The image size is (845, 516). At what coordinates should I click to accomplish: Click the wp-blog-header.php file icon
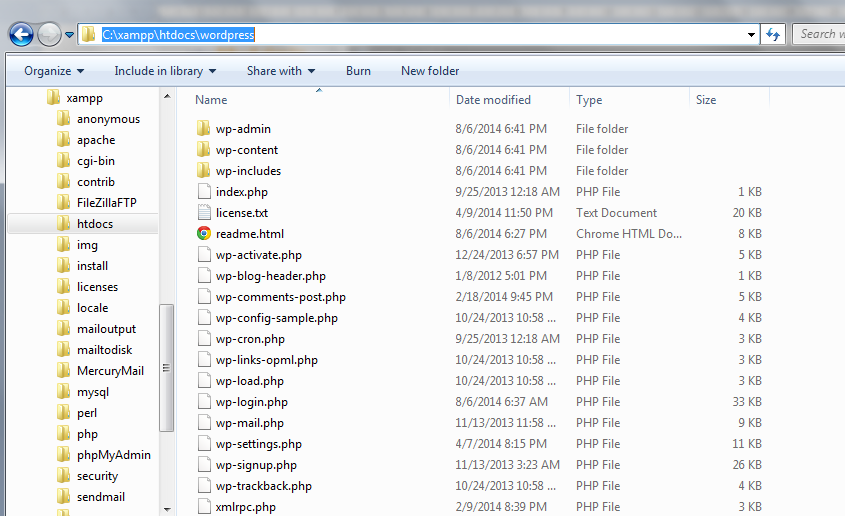(x=204, y=276)
